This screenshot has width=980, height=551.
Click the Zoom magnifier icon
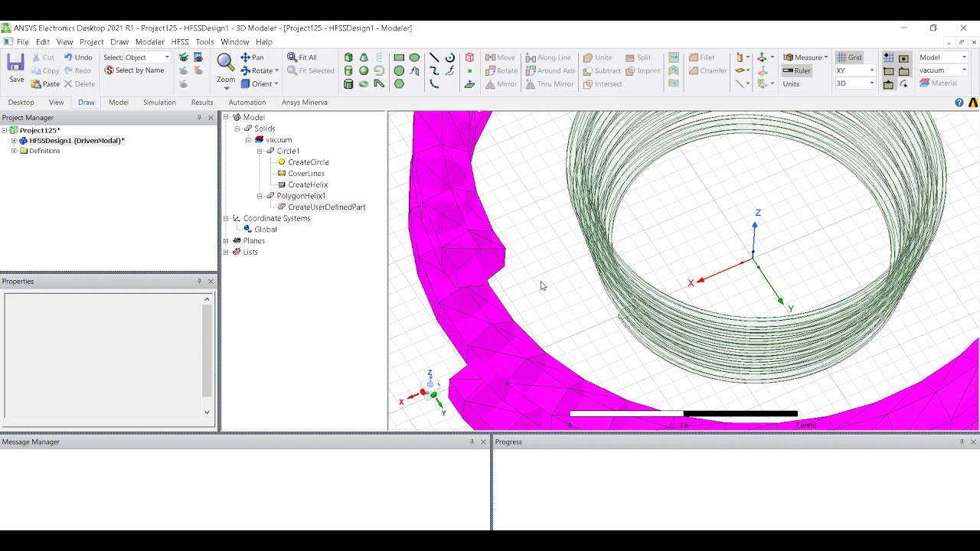[225, 62]
